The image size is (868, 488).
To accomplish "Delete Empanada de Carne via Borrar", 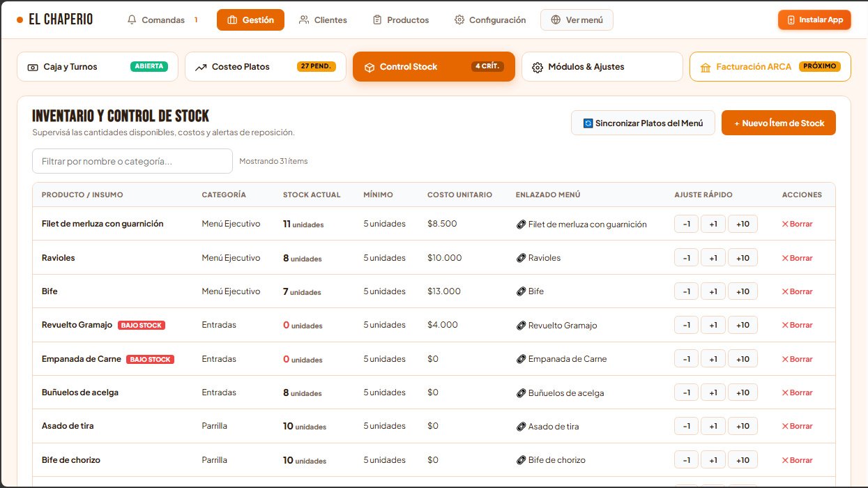I will click(797, 359).
